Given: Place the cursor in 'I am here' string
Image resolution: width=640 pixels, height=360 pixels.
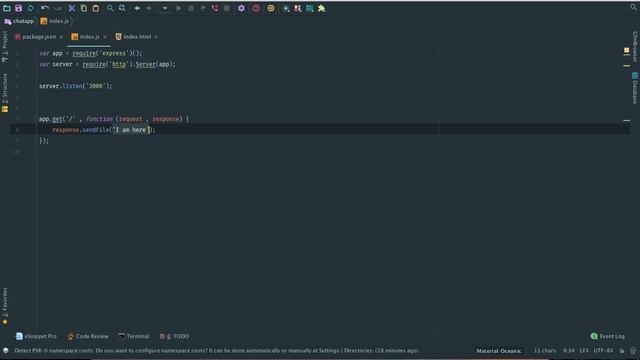Looking at the screenshot, I should [131, 130].
